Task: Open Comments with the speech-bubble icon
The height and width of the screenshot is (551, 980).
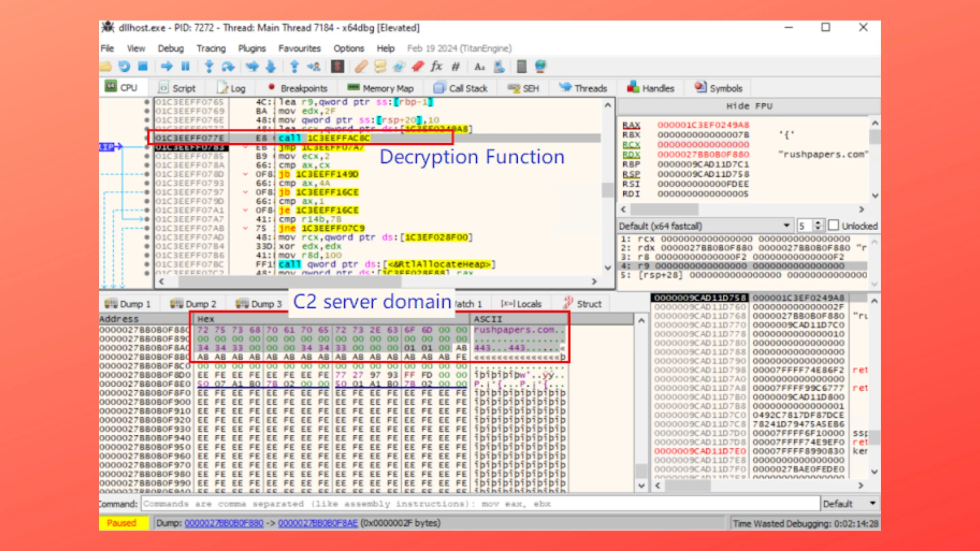Action: (x=380, y=67)
